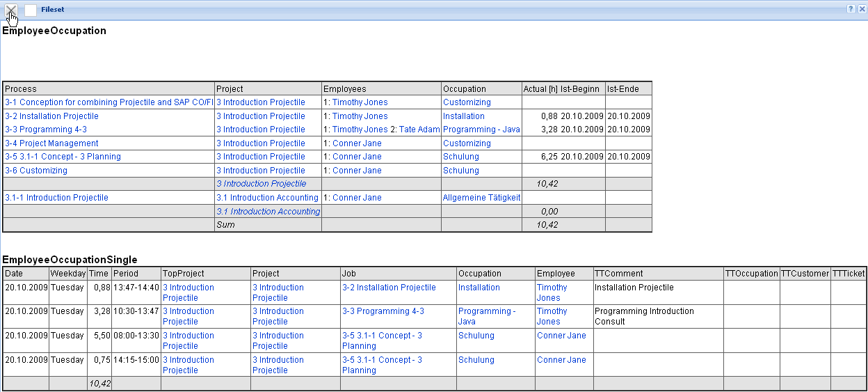Select Programming - Java in the upper table
The image size is (868, 392).
pyautogui.click(x=481, y=130)
